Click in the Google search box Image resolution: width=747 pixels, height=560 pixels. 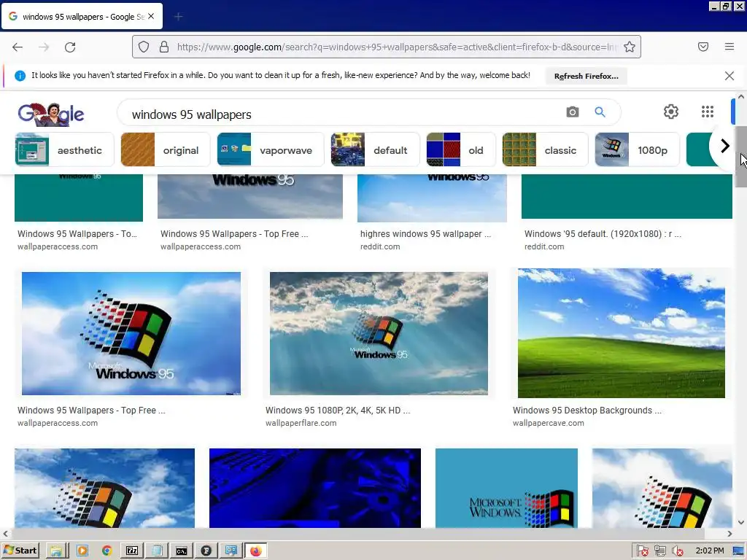point(343,114)
